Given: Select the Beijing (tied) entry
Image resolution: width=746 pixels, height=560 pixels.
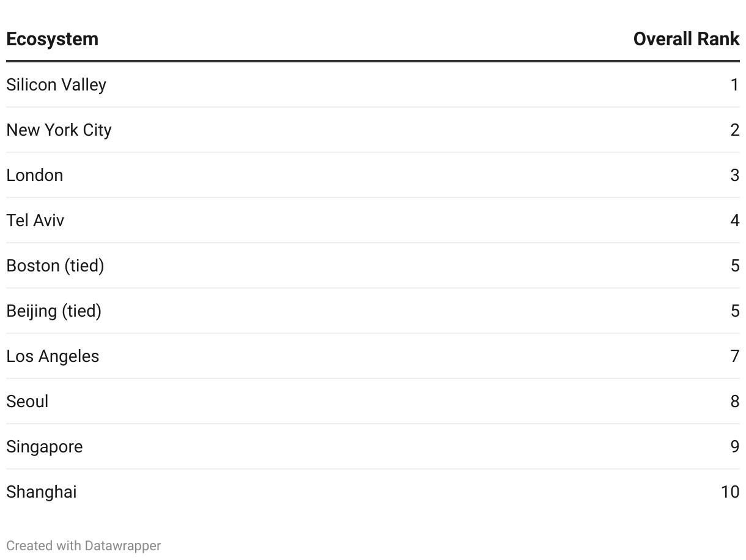Looking at the screenshot, I should [54, 311].
